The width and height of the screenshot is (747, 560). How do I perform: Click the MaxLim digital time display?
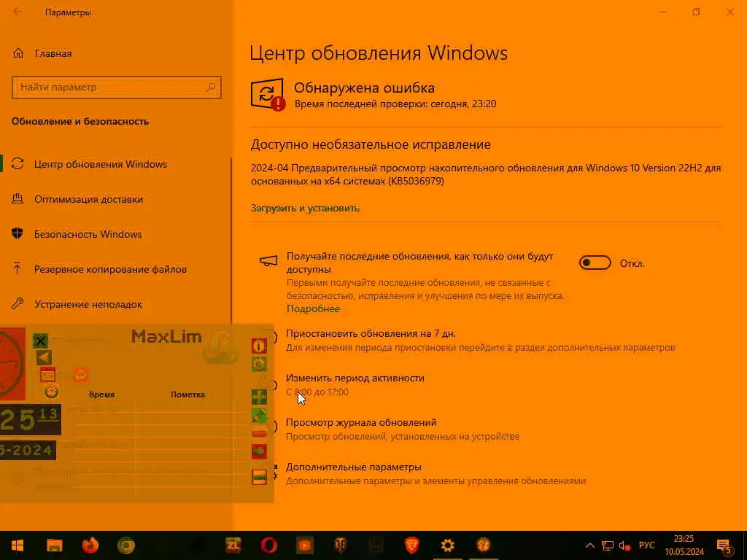point(30,419)
